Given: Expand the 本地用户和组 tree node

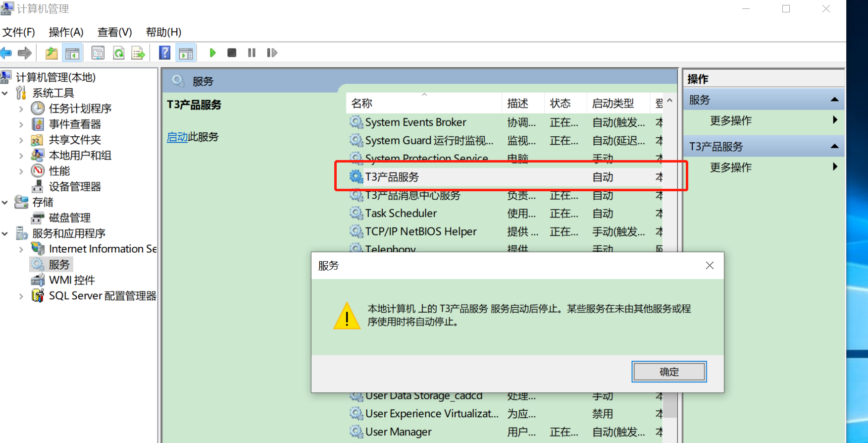Looking at the screenshot, I should [x=21, y=155].
